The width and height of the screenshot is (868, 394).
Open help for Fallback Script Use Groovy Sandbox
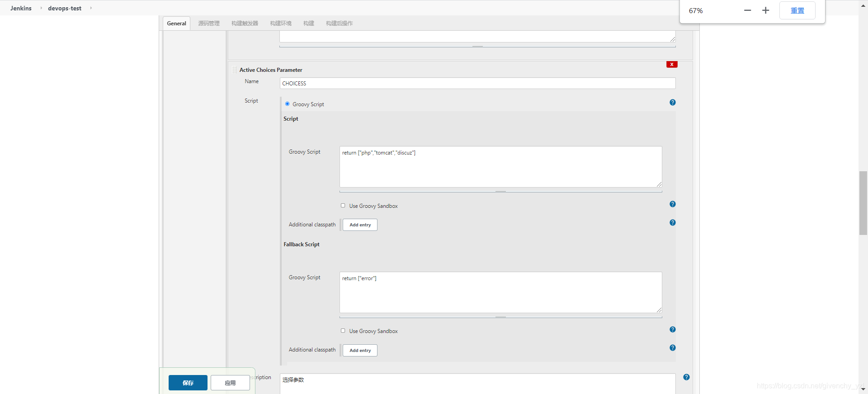pos(673,329)
